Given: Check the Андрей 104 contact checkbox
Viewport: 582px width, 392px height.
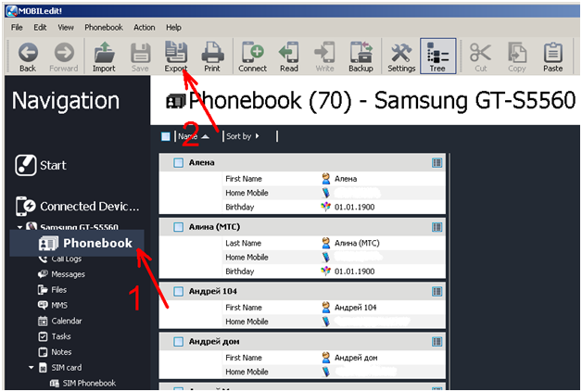Looking at the screenshot, I should (x=179, y=291).
